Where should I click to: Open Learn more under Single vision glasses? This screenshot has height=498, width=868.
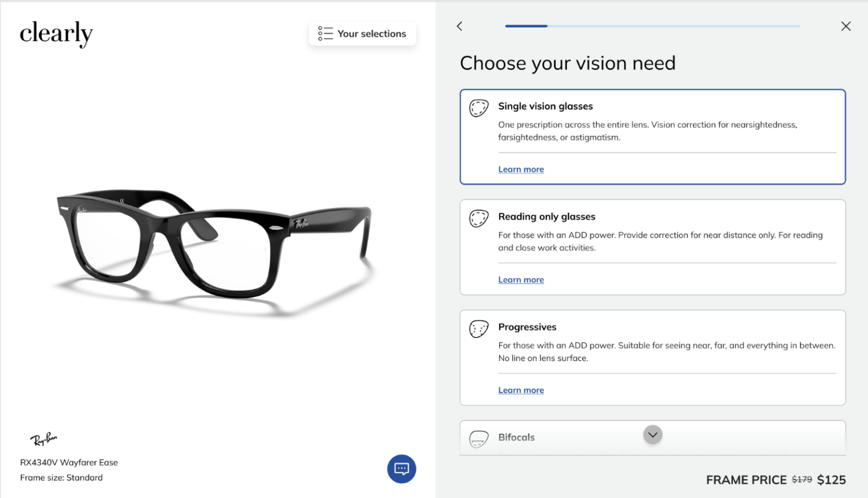pyautogui.click(x=520, y=169)
